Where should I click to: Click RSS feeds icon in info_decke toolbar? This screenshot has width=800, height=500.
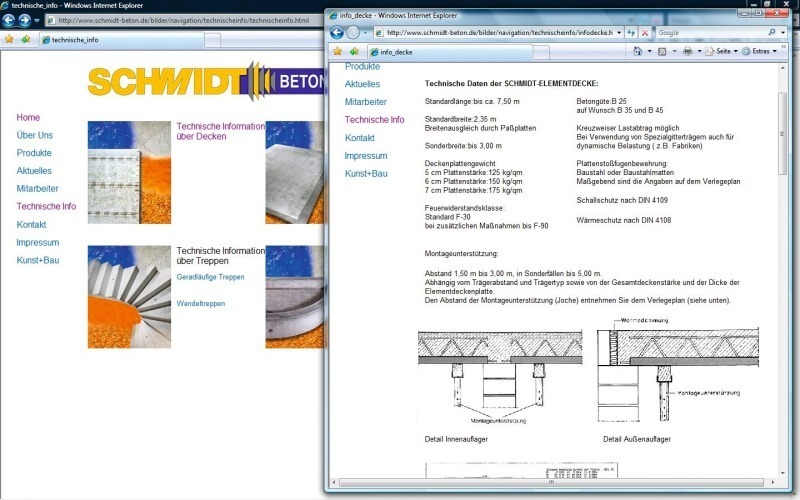pos(662,51)
